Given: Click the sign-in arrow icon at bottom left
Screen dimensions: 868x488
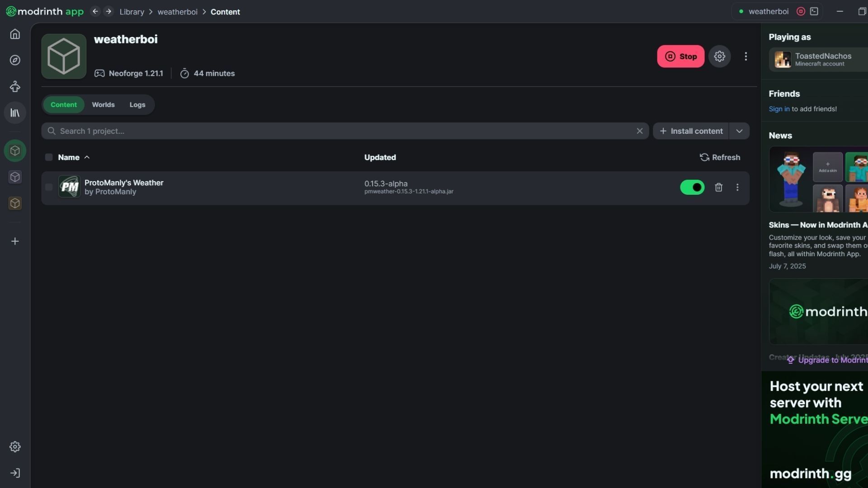Looking at the screenshot, I should coord(15,473).
